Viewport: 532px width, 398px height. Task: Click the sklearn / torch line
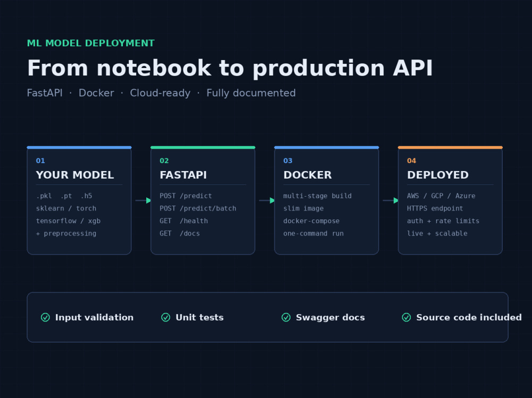tap(66, 208)
